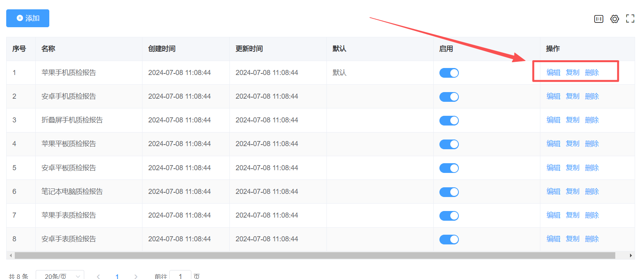
Task: Click the 更新时间 column header
Action: pos(249,49)
